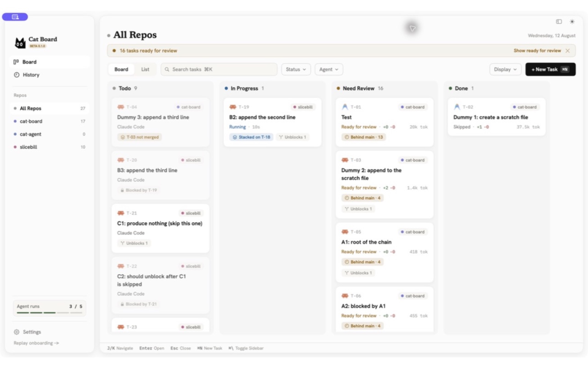Click the Blocked by T-21 badge
This screenshot has height=368, width=588.
(x=139, y=304)
